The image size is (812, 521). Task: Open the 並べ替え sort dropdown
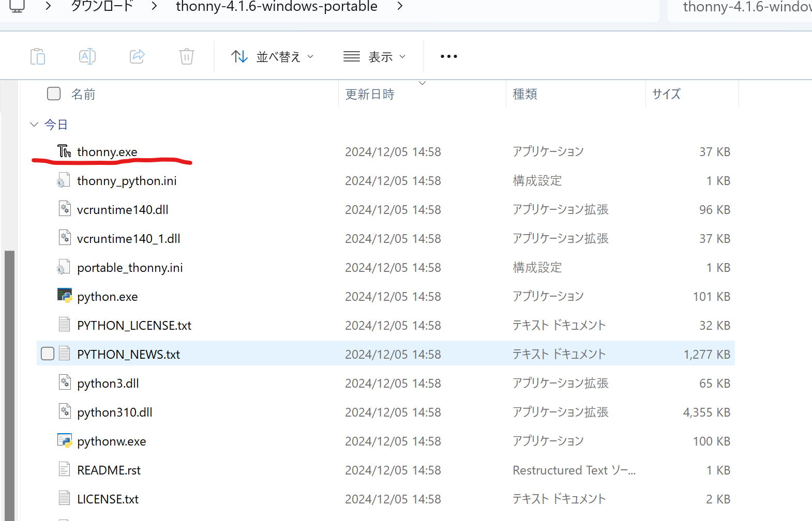click(x=273, y=56)
